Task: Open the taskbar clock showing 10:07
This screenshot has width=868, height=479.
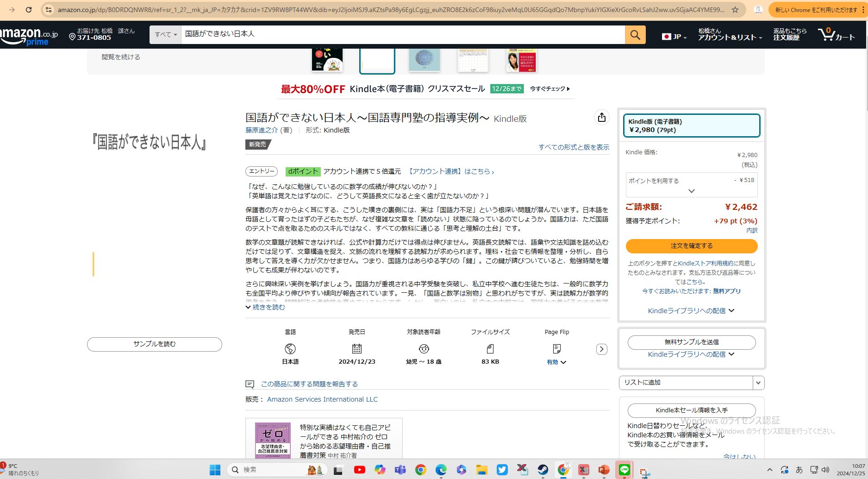Action: point(851,470)
